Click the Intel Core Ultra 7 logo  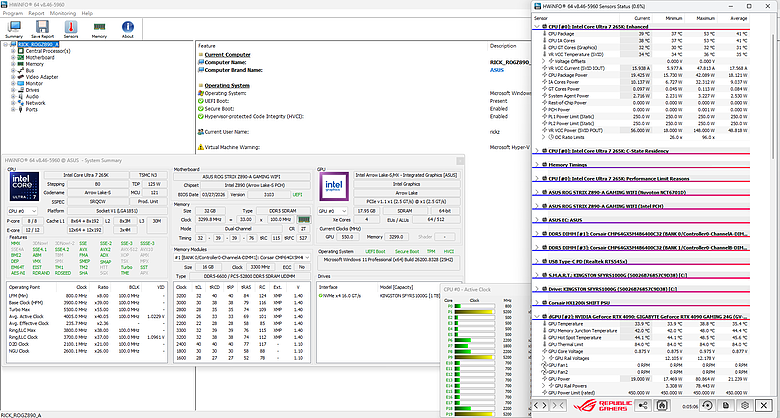(24, 186)
